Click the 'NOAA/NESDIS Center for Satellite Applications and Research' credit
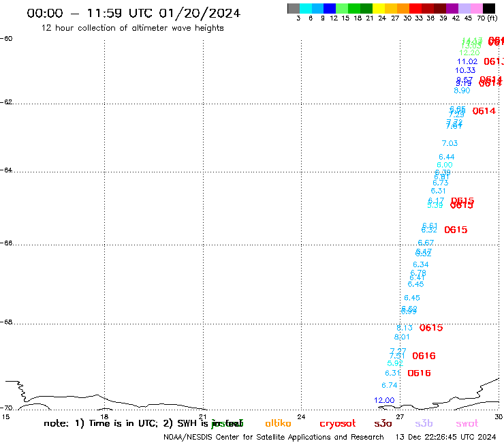The height and width of the screenshot is (443, 504). (x=274, y=437)
